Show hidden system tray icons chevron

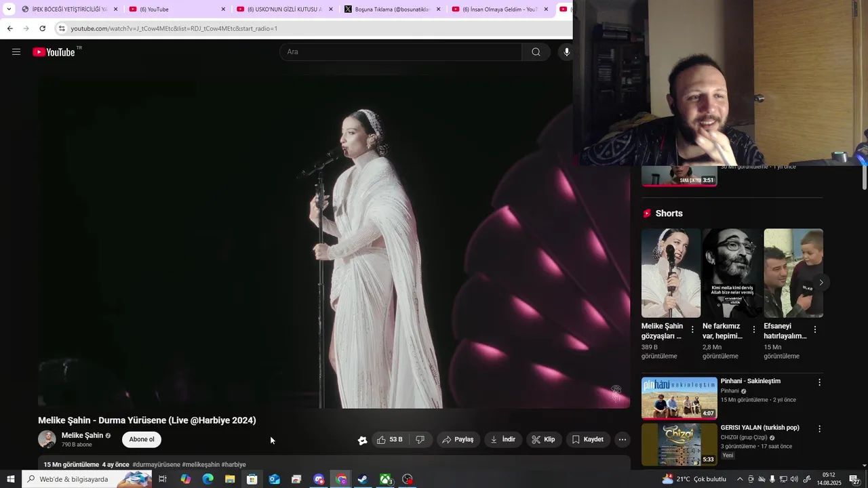(740, 479)
